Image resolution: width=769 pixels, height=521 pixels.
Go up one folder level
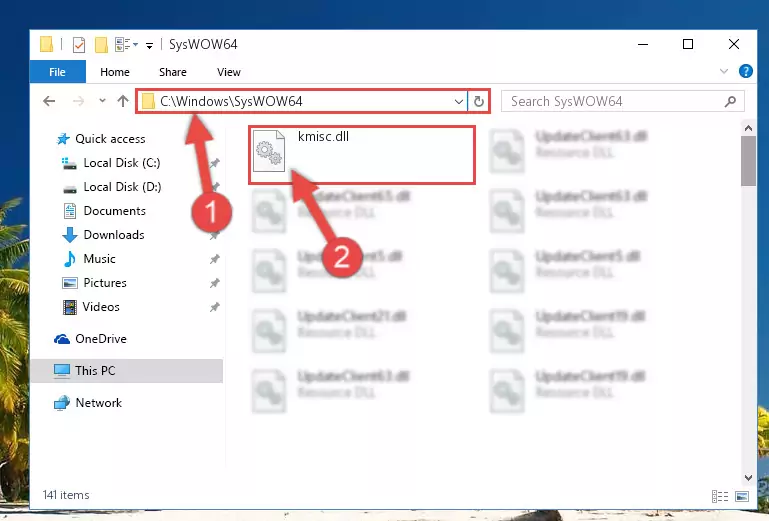(x=123, y=101)
